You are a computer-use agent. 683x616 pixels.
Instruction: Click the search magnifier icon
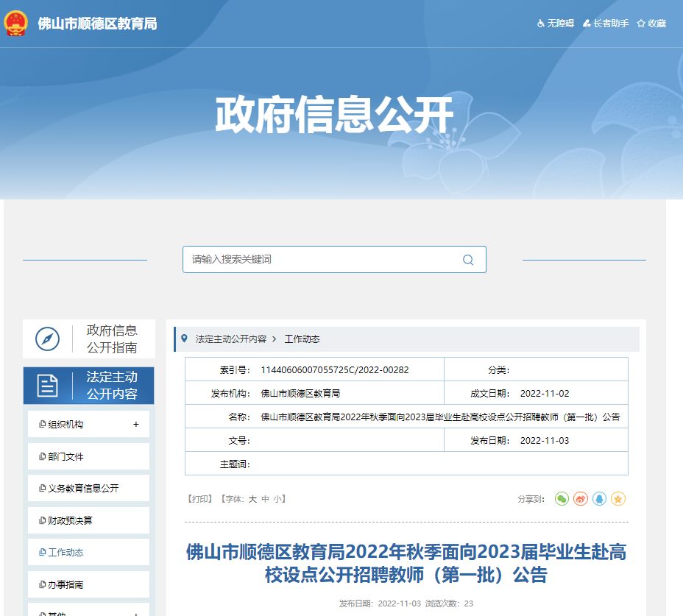pyautogui.click(x=468, y=260)
